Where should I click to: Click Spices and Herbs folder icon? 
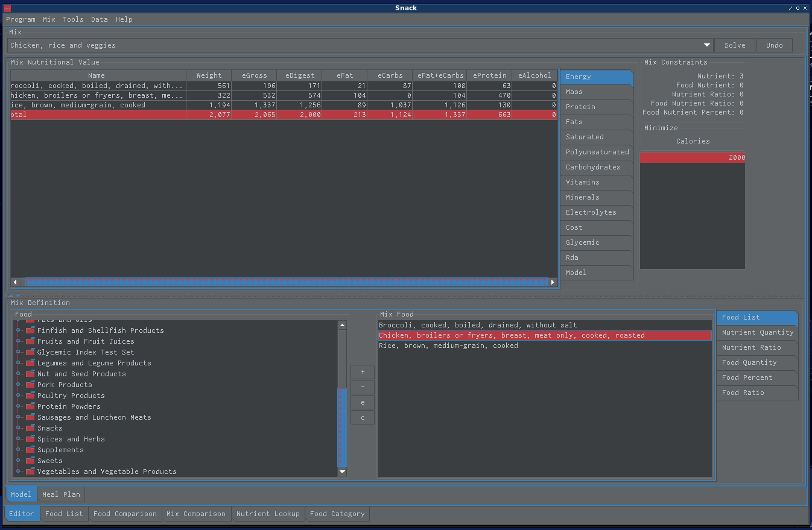(x=30, y=439)
